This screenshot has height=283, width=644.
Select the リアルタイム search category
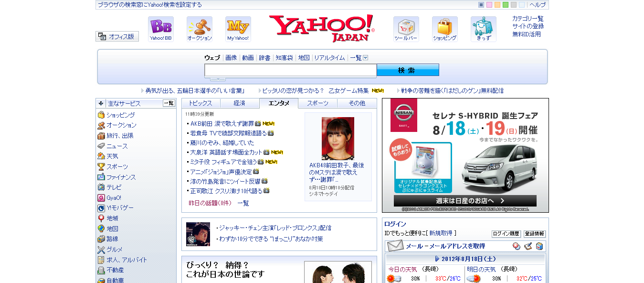pos(329,58)
